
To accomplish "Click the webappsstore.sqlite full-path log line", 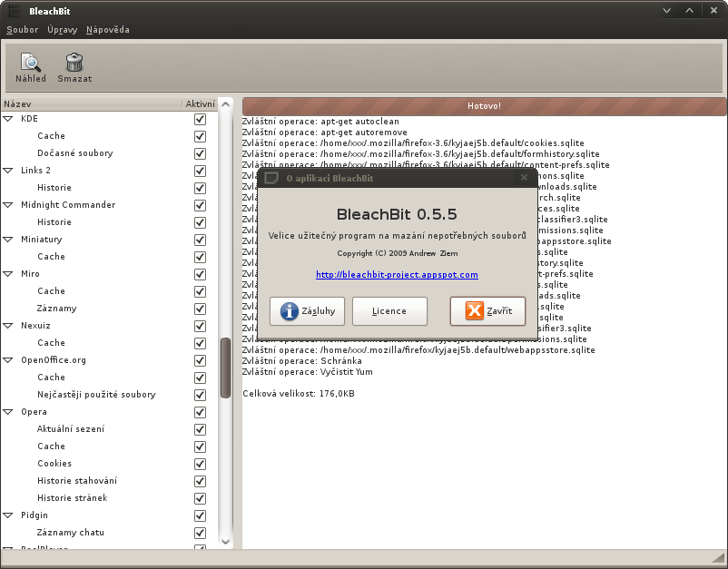I will pos(418,350).
